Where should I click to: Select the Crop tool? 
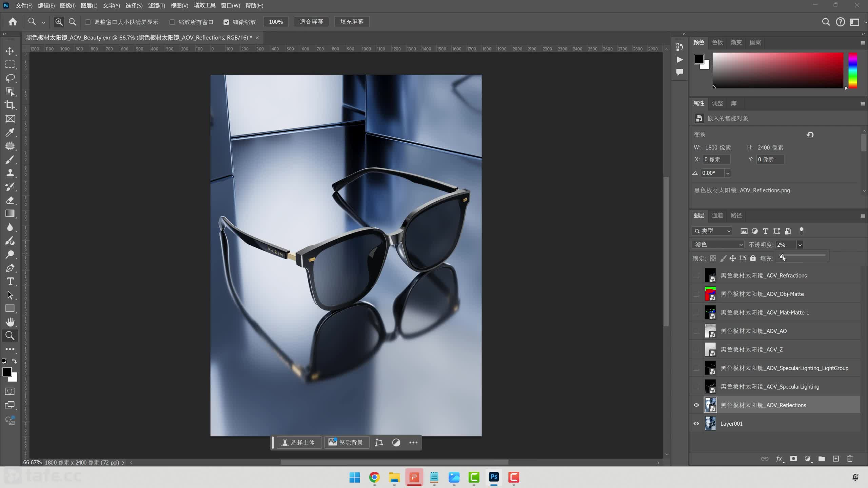(10, 105)
